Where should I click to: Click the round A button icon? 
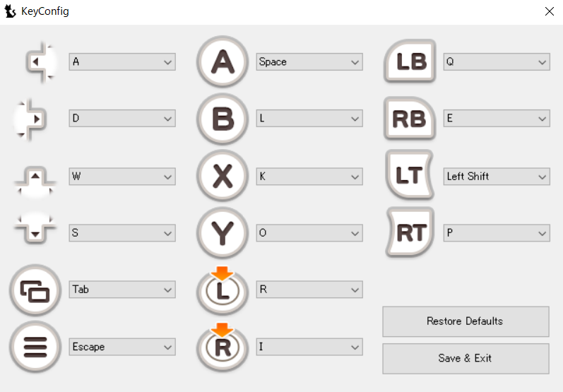(x=223, y=61)
